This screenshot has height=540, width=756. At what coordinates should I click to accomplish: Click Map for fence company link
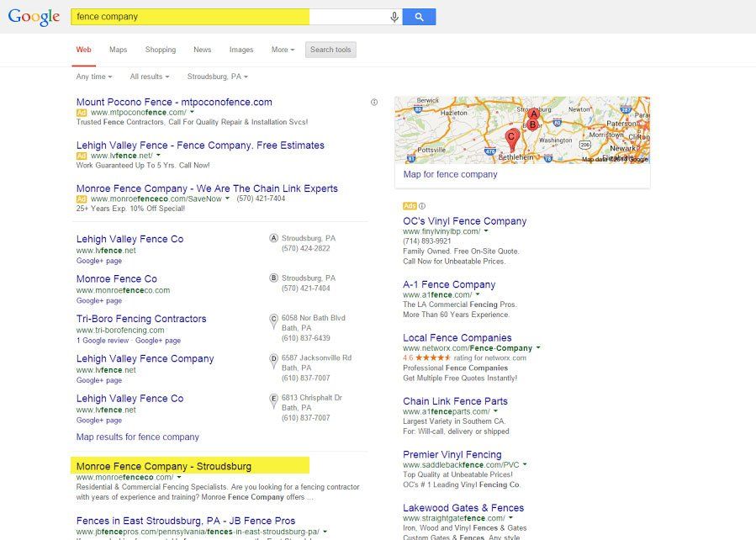(x=451, y=175)
